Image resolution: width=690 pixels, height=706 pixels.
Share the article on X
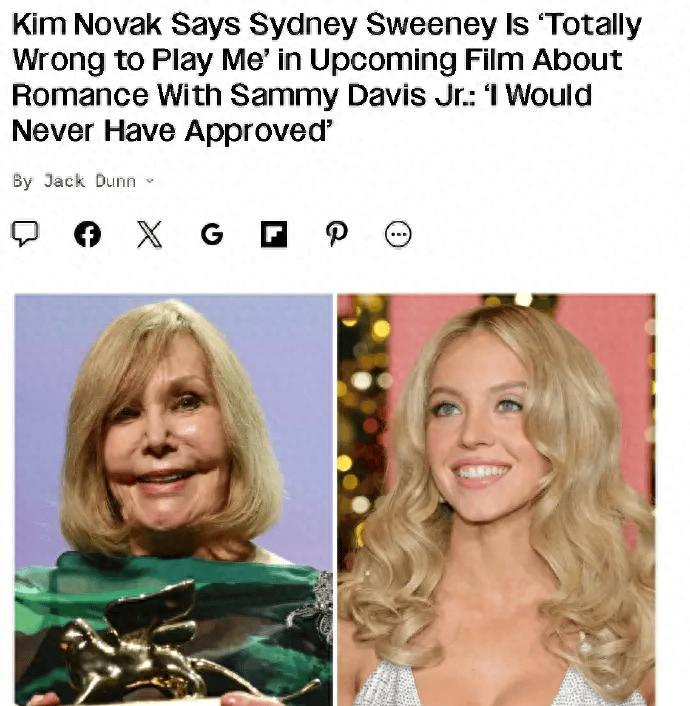point(150,234)
